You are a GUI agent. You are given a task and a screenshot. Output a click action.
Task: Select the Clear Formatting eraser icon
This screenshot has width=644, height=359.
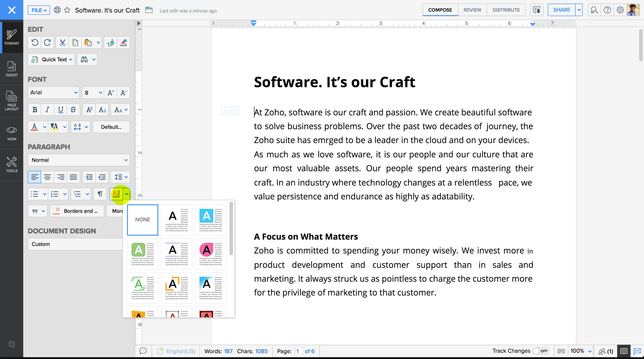click(x=123, y=42)
